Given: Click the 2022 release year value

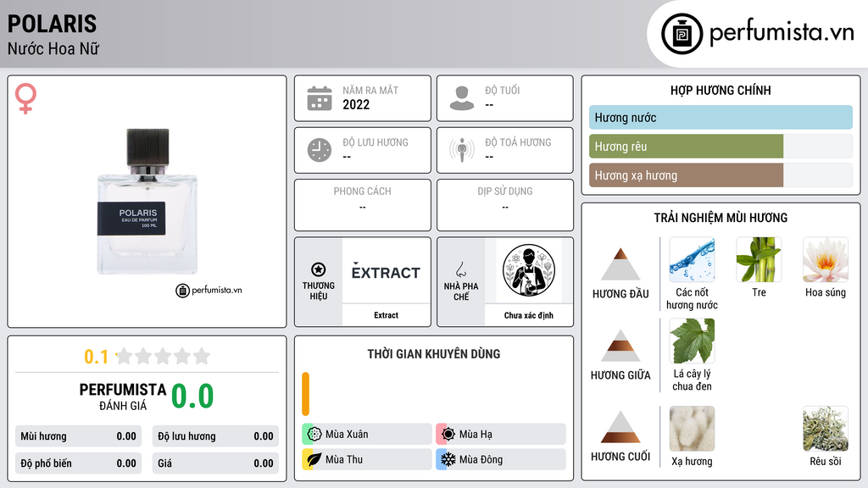Looking at the screenshot, I should 356,104.
